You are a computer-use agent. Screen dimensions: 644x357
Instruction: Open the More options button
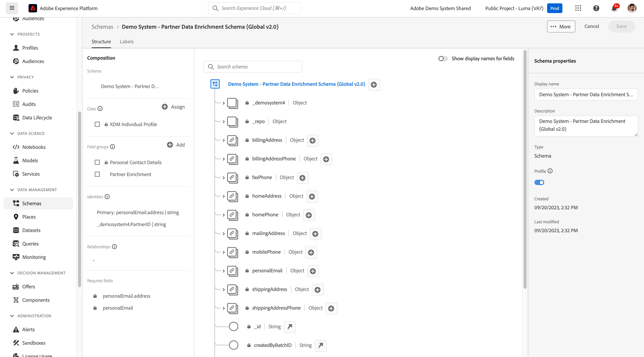[561, 26]
